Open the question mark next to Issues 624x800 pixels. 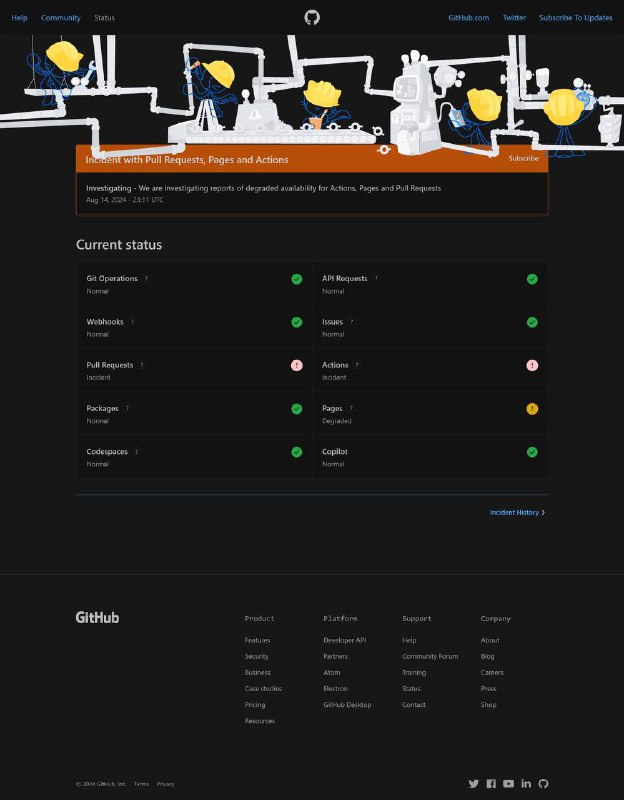[352, 322]
